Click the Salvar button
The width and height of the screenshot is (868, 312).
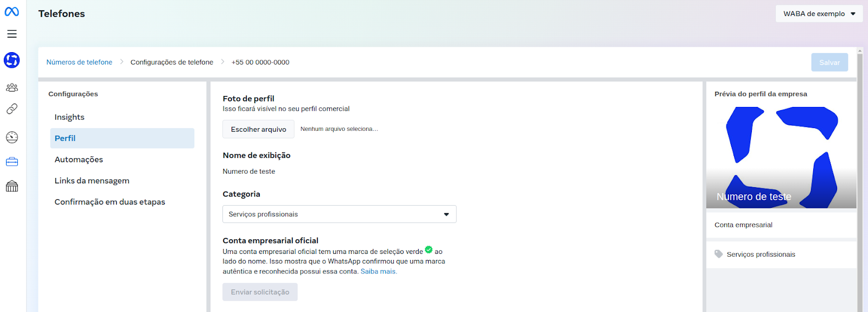[x=829, y=62]
